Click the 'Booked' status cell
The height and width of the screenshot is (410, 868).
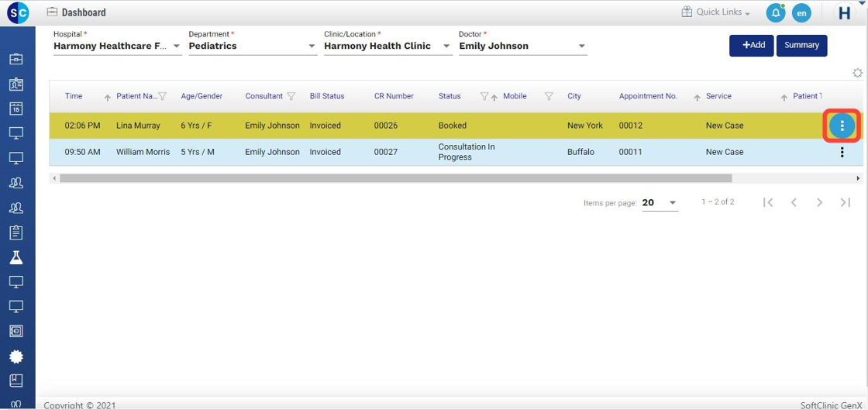tap(453, 126)
